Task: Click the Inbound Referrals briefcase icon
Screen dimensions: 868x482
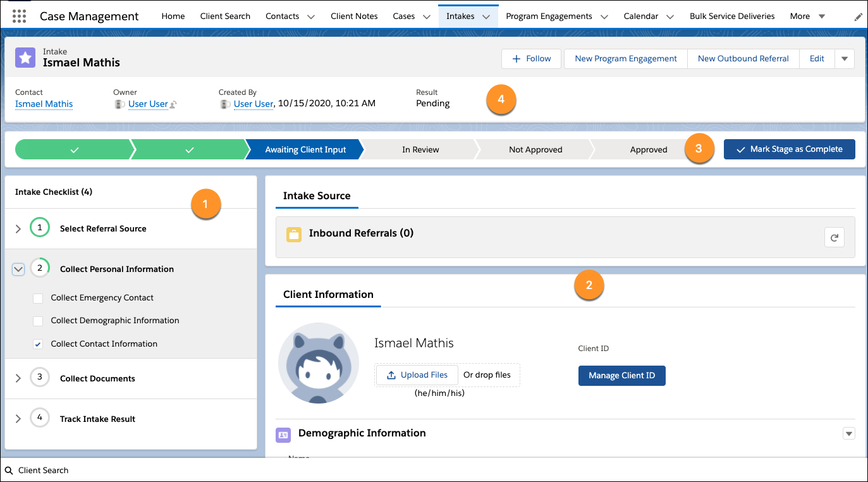Action: [293, 234]
